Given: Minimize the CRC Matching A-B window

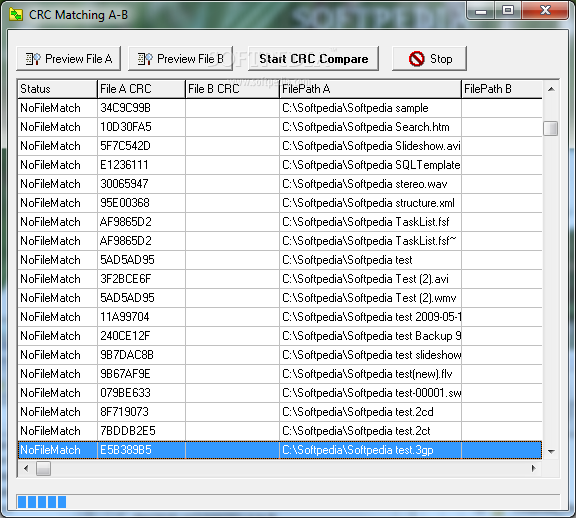Looking at the screenshot, I should coord(480,11).
